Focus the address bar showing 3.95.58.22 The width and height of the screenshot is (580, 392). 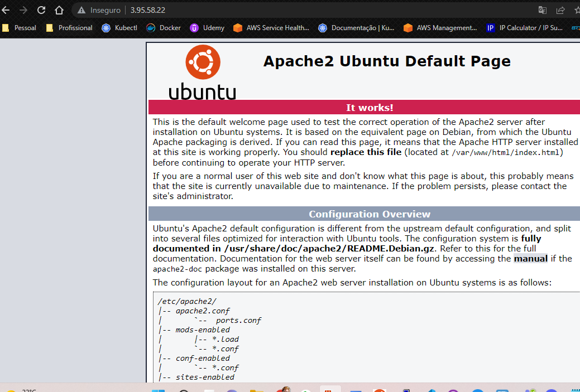[279, 10]
